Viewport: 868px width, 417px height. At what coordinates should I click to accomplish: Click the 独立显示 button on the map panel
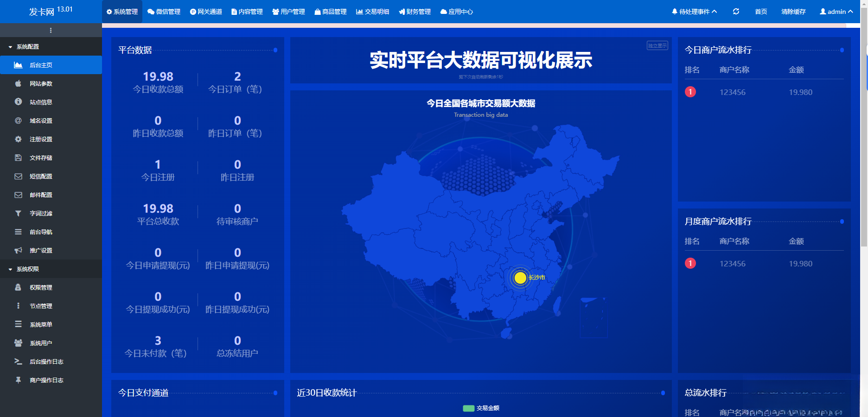click(x=657, y=45)
